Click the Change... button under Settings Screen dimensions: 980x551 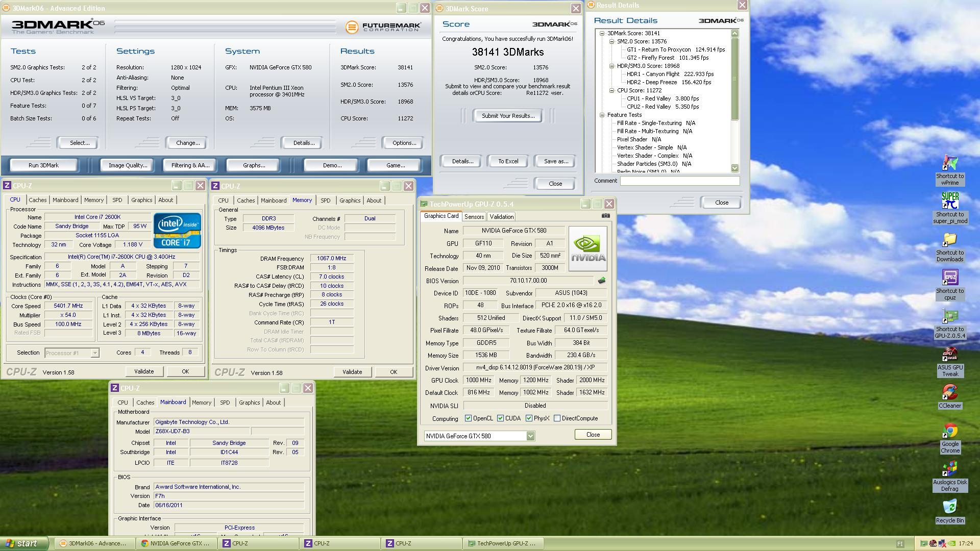pyautogui.click(x=187, y=143)
